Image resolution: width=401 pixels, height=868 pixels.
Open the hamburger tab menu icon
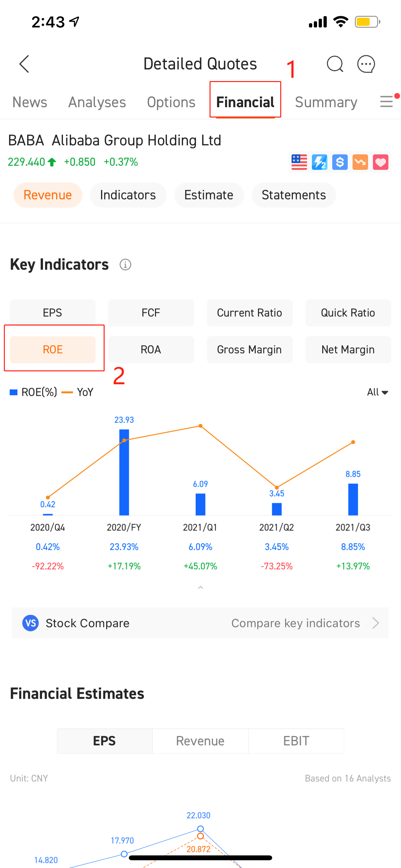pos(387,101)
